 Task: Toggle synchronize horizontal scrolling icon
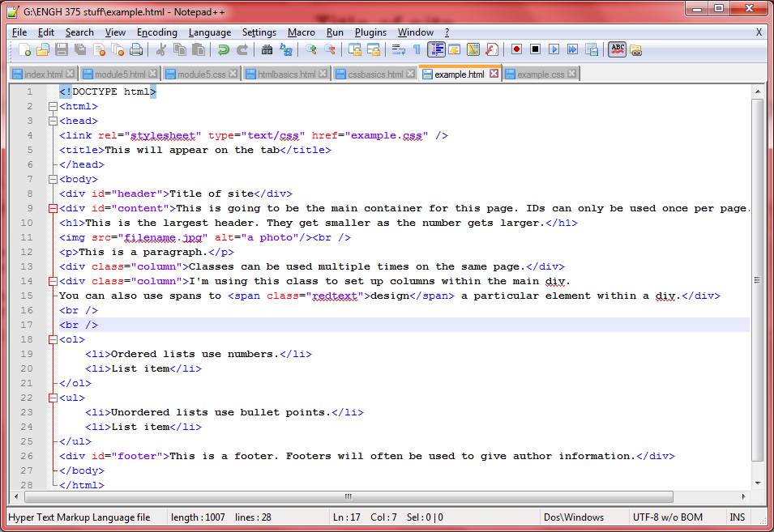tap(373, 49)
